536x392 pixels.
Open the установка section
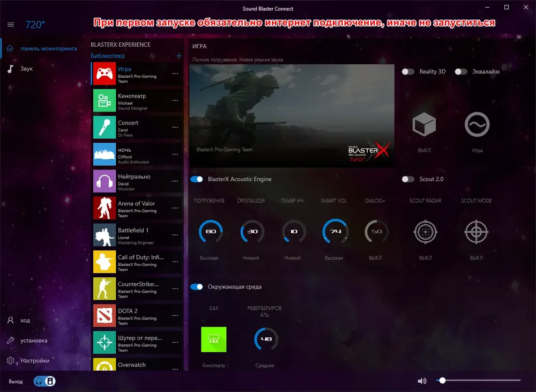pyautogui.click(x=34, y=341)
